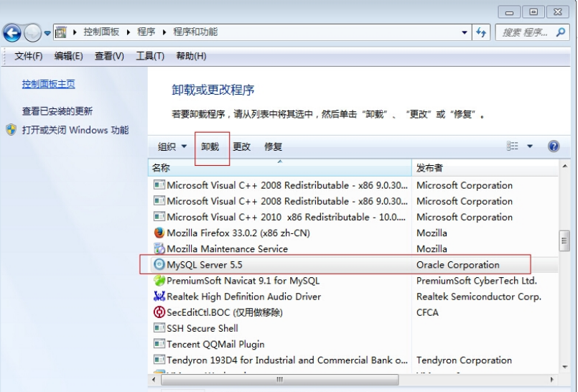The image size is (578, 392).
Task: Open recent pages dropdown beside navigation arrows
Action: tap(47, 33)
